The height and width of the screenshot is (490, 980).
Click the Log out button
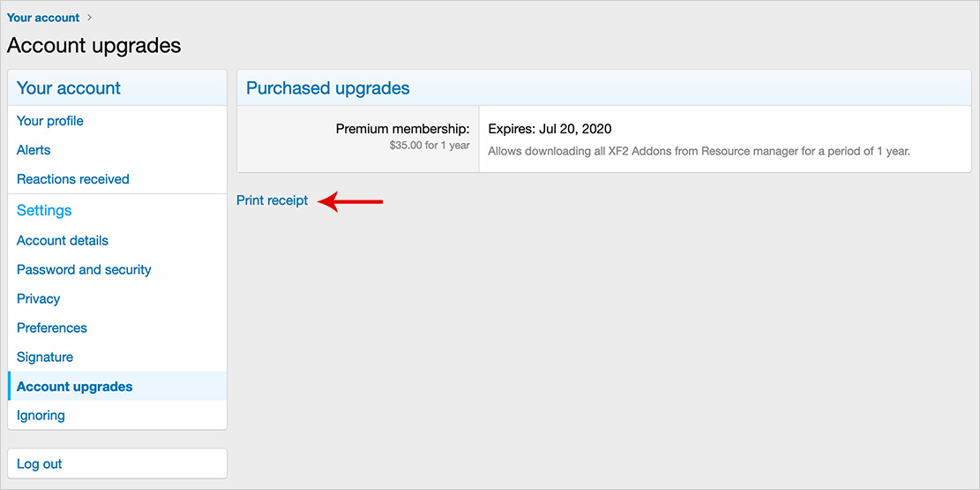pos(40,464)
